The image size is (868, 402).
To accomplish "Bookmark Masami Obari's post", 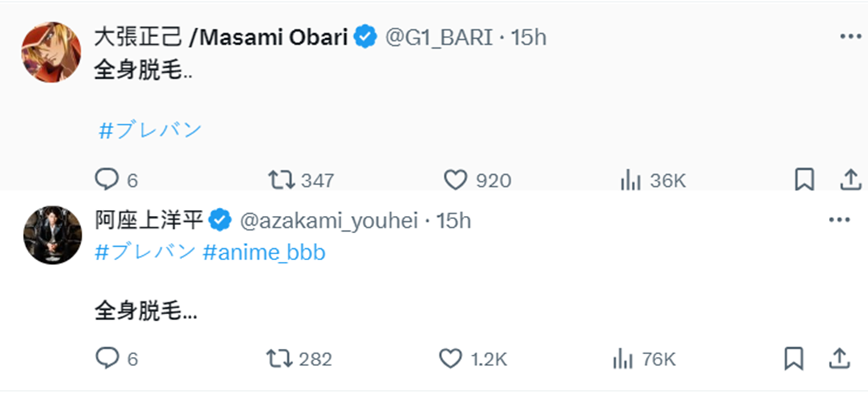I will (804, 178).
